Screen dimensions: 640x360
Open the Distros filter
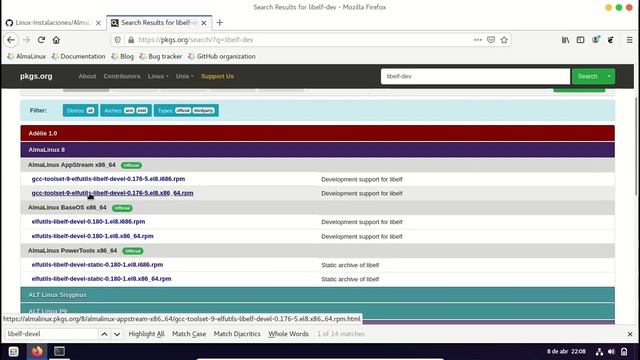click(80, 111)
